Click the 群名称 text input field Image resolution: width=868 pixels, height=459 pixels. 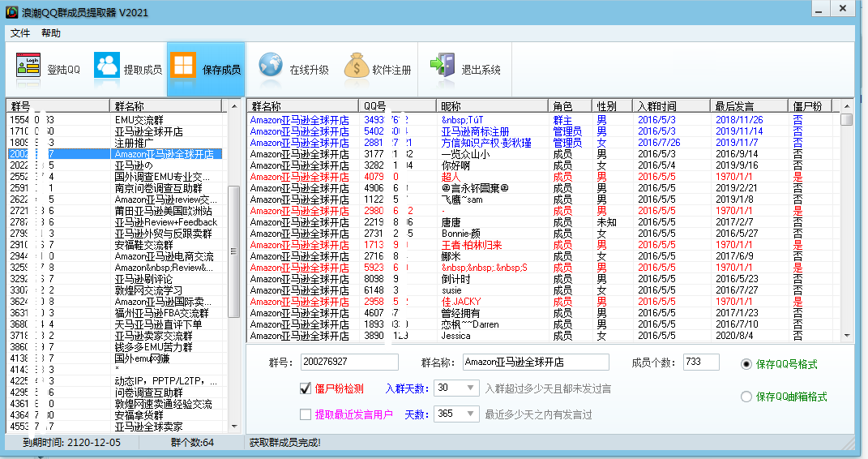pyautogui.click(x=535, y=362)
